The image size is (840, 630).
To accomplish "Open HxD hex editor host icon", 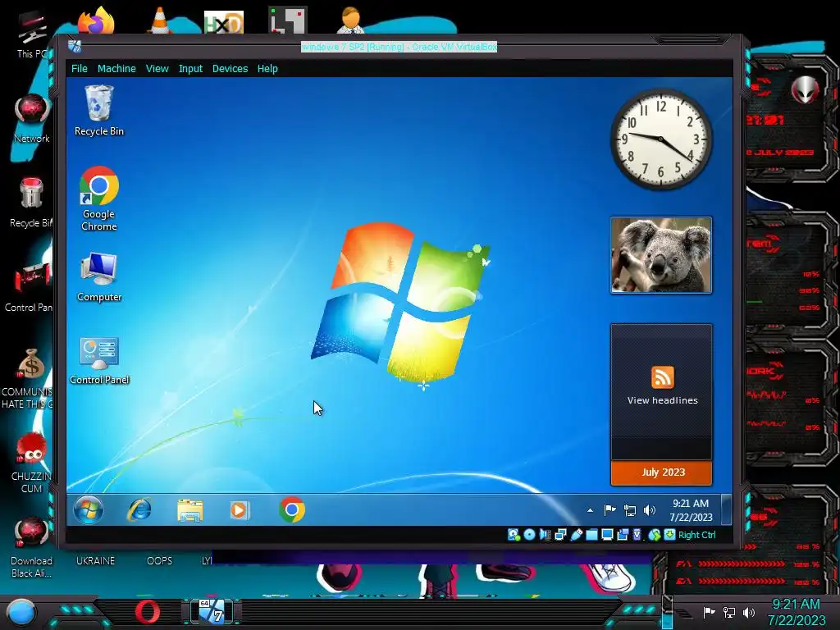I will pos(224,22).
